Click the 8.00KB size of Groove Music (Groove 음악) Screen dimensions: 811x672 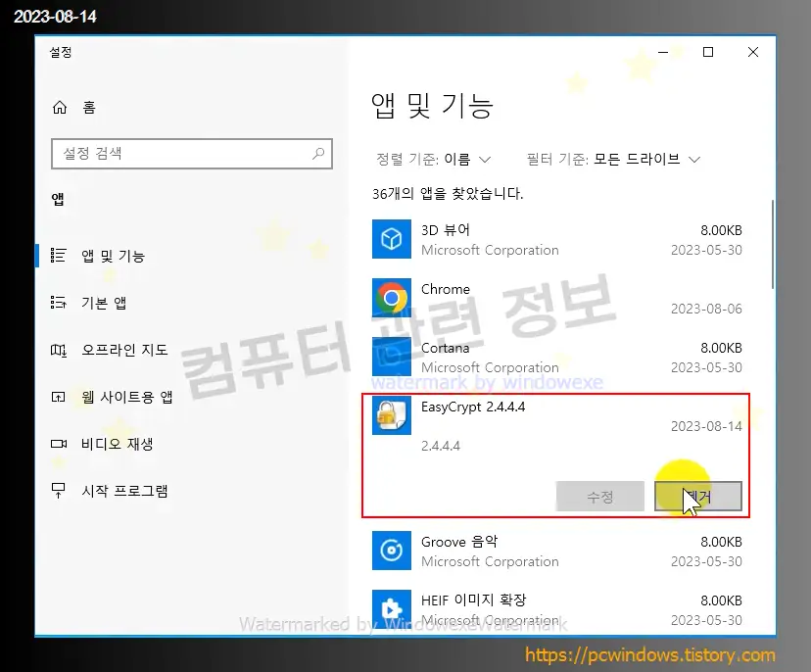tap(721, 542)
